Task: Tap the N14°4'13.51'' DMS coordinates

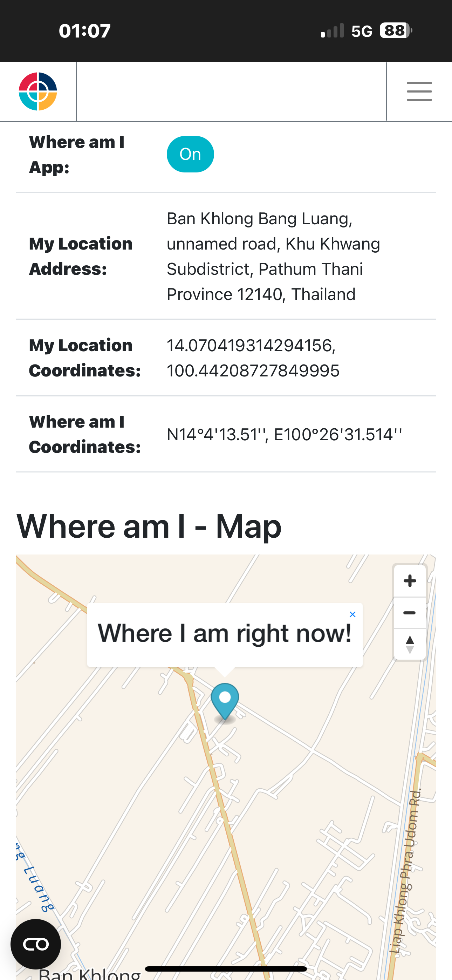Action: (x=284, y=435)
